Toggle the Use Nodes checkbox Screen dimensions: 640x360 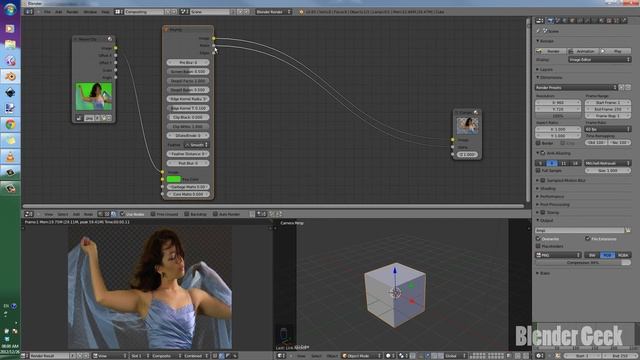click(x=122, y=214)
